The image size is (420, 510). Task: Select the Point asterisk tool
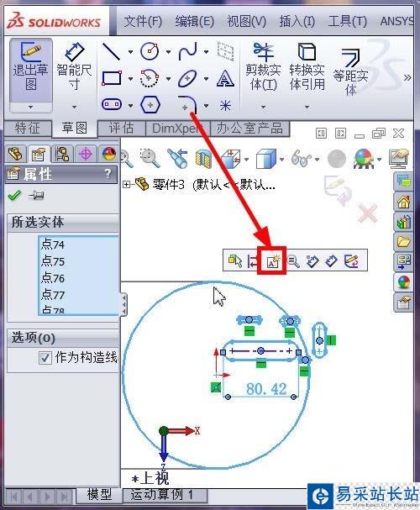pyautogui.click(x=225, y=105)
